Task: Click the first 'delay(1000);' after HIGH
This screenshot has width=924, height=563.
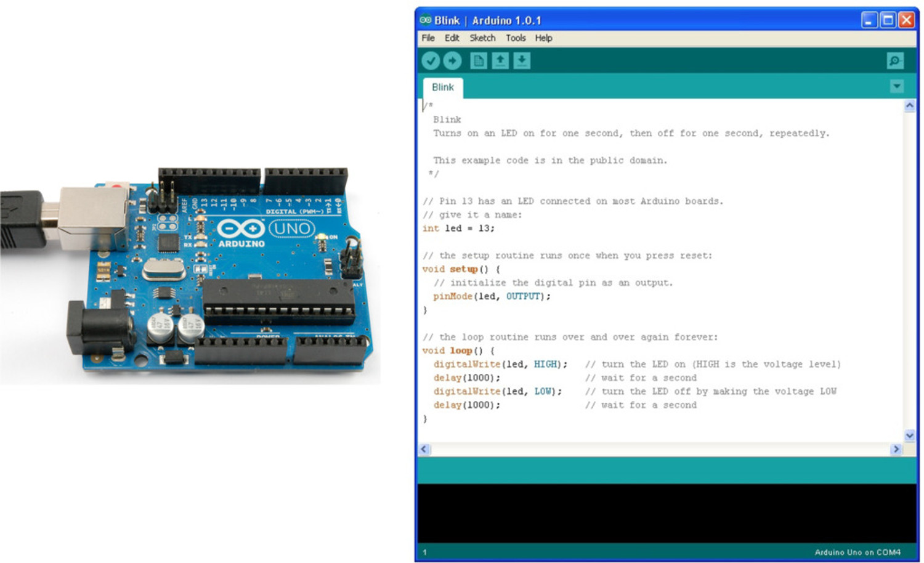Action: coord(466,378)
